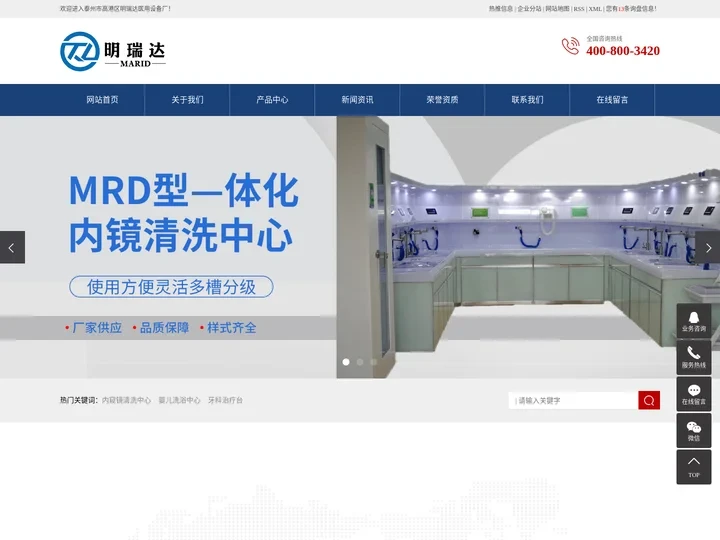Image resolution: width=720 pixels, height=540 pixels.
Task: Focus the 请输入关键字 search field
Action: click(x=574, y=400)
